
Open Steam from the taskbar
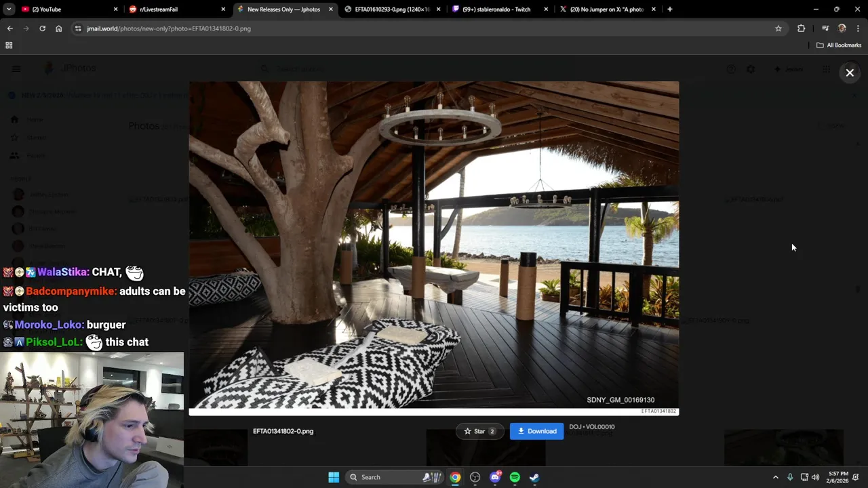534,477
